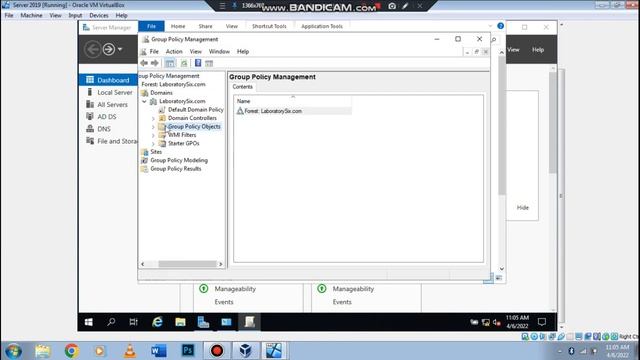Image resolution: width=640 pixels, height=360 pixels.
Task: Select Default Domain Policy in tree
Action: point(196,109)
